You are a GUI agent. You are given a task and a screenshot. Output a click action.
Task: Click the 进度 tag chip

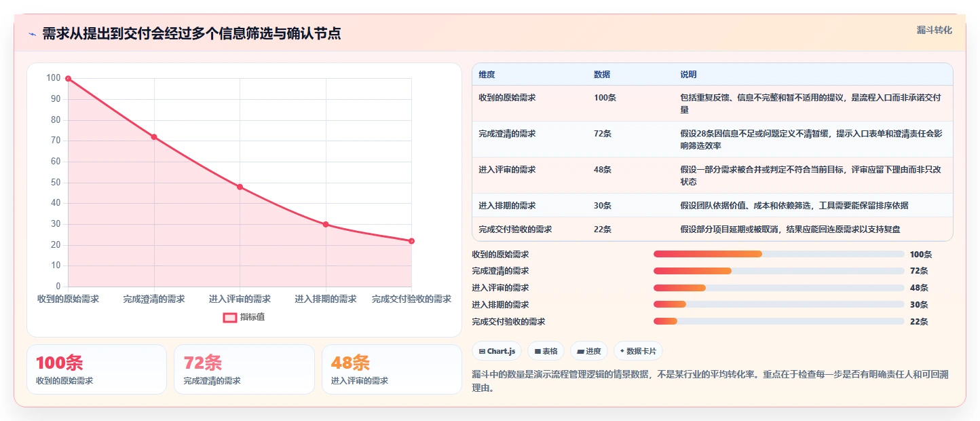[x=589, y=351]
